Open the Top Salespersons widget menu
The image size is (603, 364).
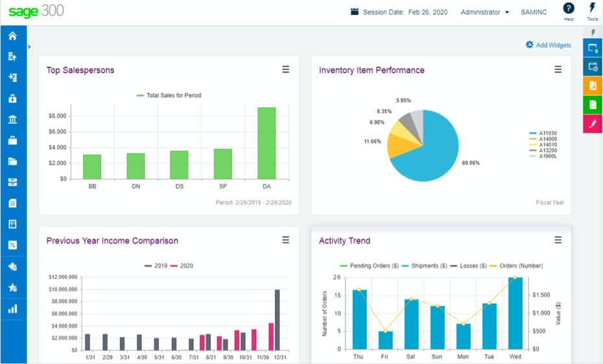(285, 70)
